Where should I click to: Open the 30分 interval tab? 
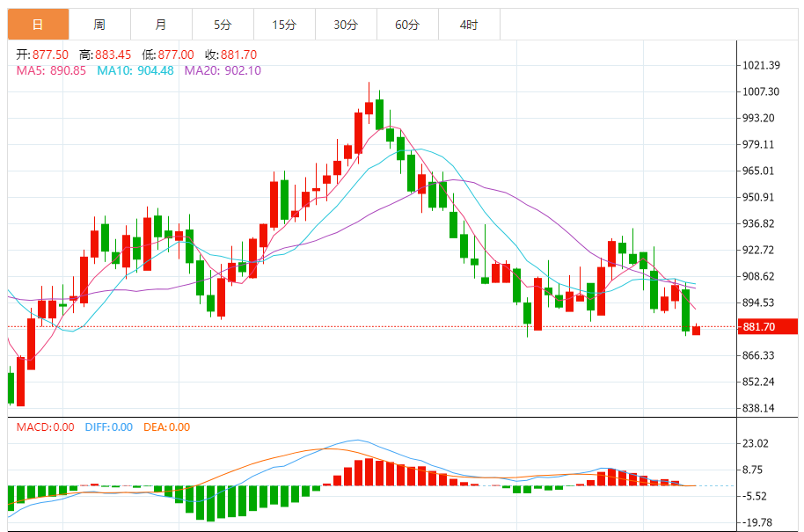346,24
